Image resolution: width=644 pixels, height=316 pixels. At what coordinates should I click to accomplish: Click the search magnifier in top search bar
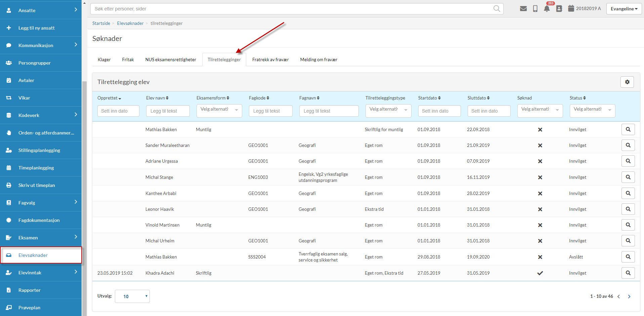497,9
